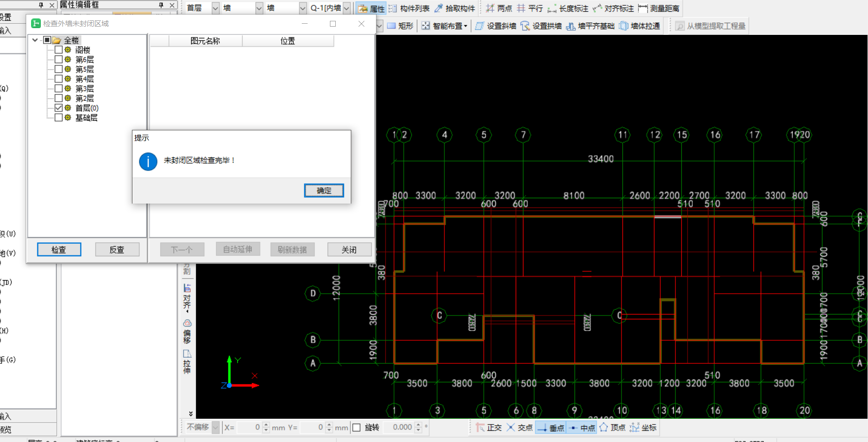The height and width of the screenshot is (442, 868).
Task: Click the X offset input field
Action: pos(249,427)
